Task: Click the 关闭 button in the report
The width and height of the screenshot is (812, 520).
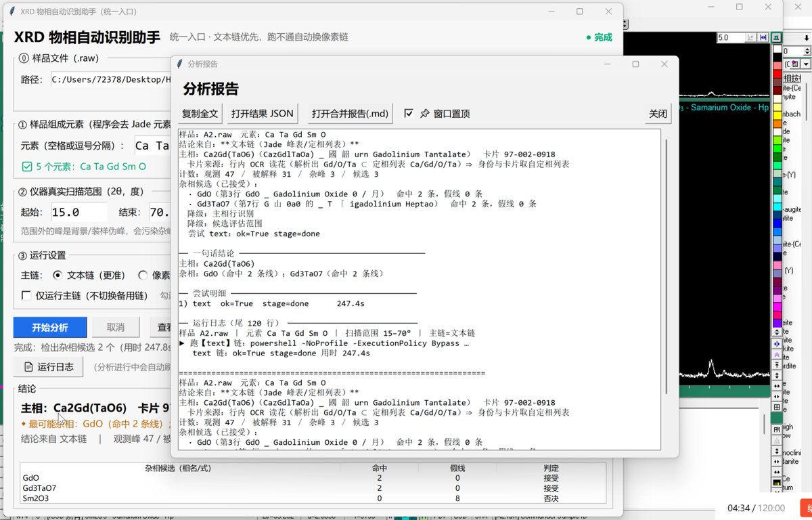Action: tap(658, 113)
